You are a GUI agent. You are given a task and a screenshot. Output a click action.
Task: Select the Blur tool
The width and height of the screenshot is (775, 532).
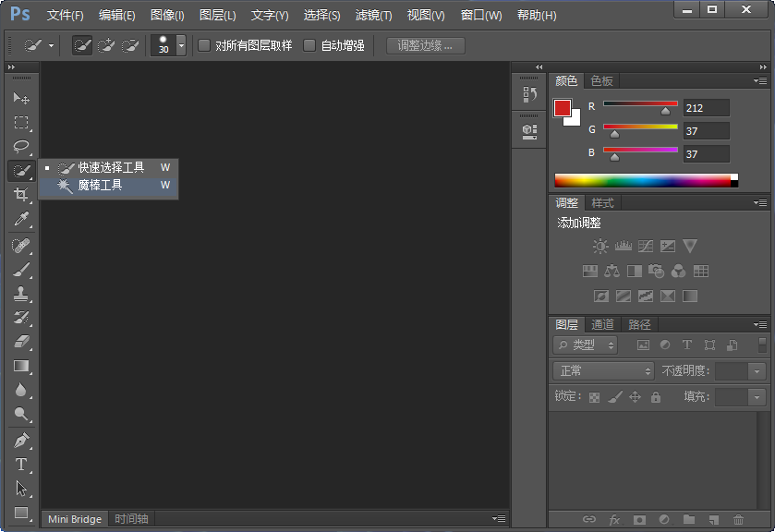[x=21, y=390]
